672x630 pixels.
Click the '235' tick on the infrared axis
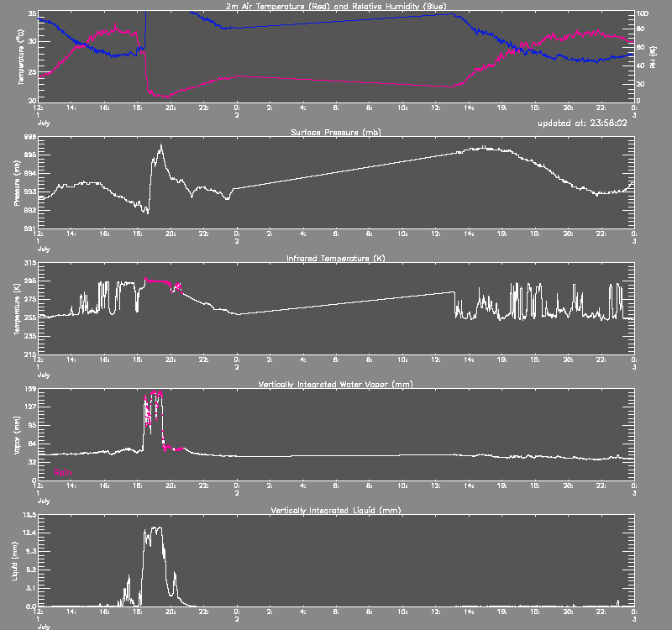[31, 336]
